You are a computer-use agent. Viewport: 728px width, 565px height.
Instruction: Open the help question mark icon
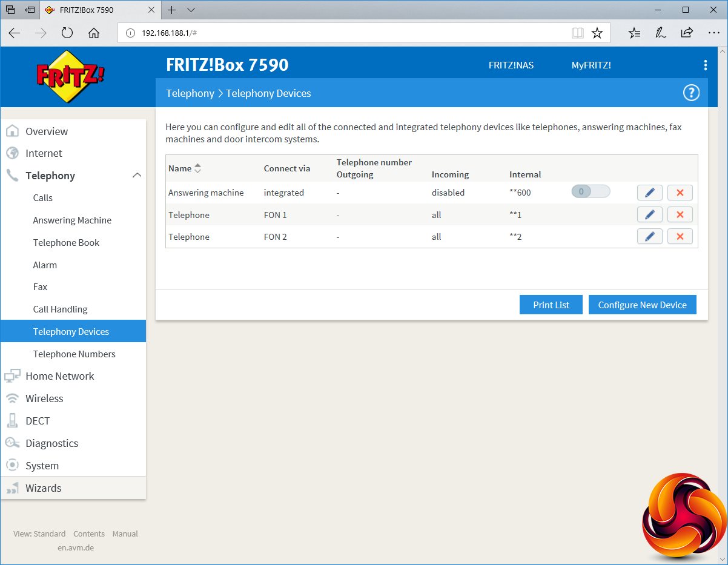[691, 93]
